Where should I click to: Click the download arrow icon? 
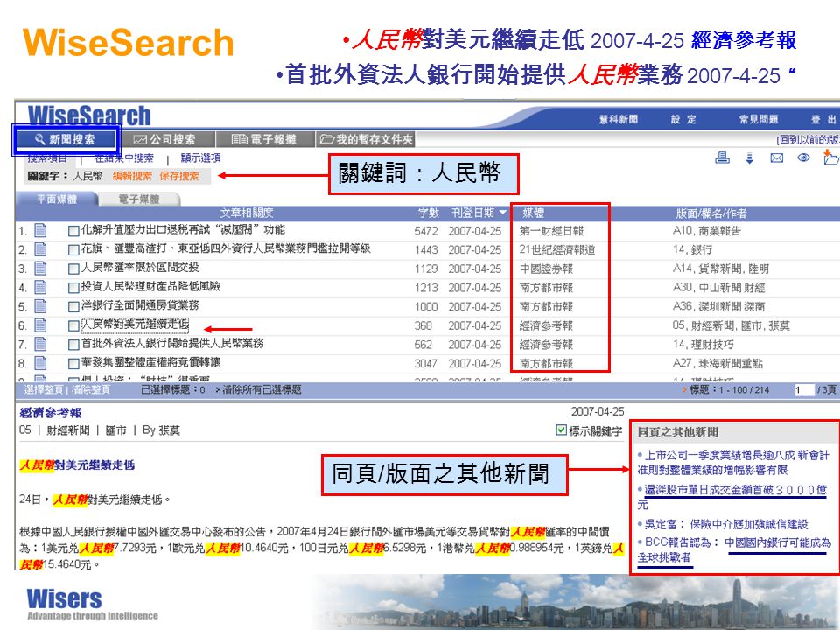point(750,158)
